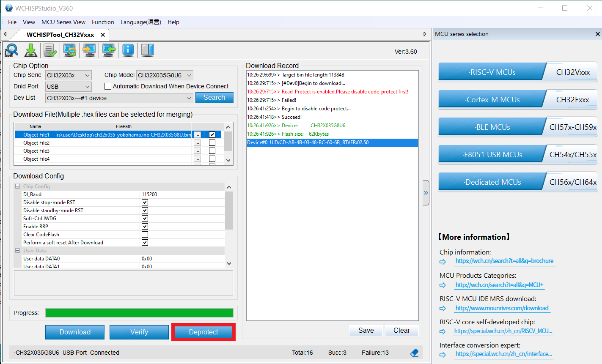Check the Object File2 checkbox
Image resolution: width=602 pixels, height=364 pixels.
[212, 142]
